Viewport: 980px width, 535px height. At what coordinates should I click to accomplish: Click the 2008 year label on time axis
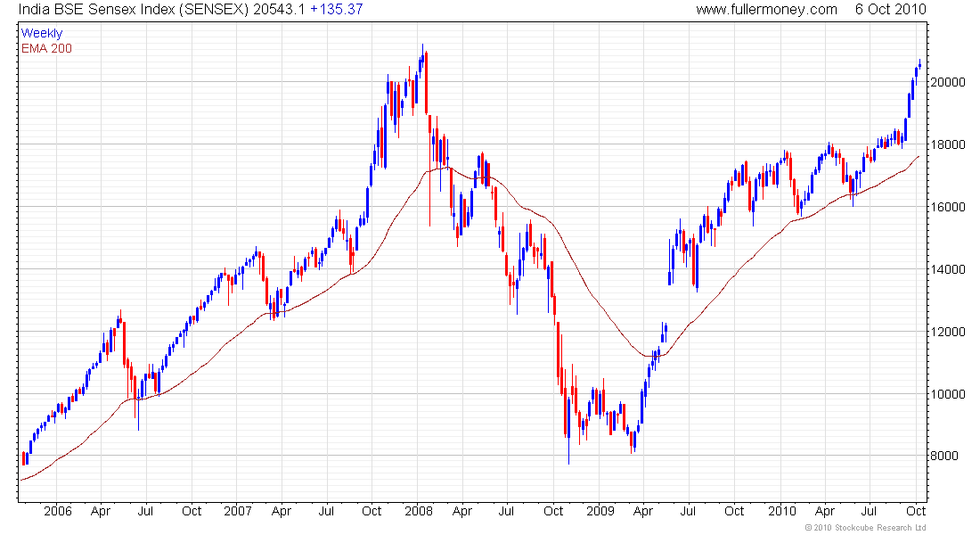tap(419, 511)
